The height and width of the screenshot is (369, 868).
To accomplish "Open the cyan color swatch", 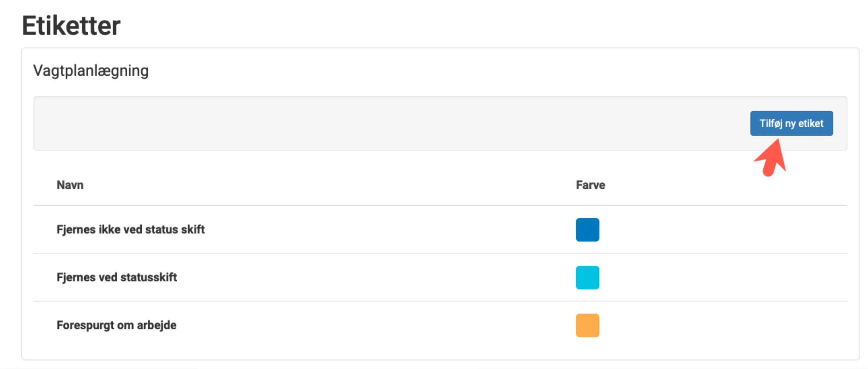I will click(587, 277).
